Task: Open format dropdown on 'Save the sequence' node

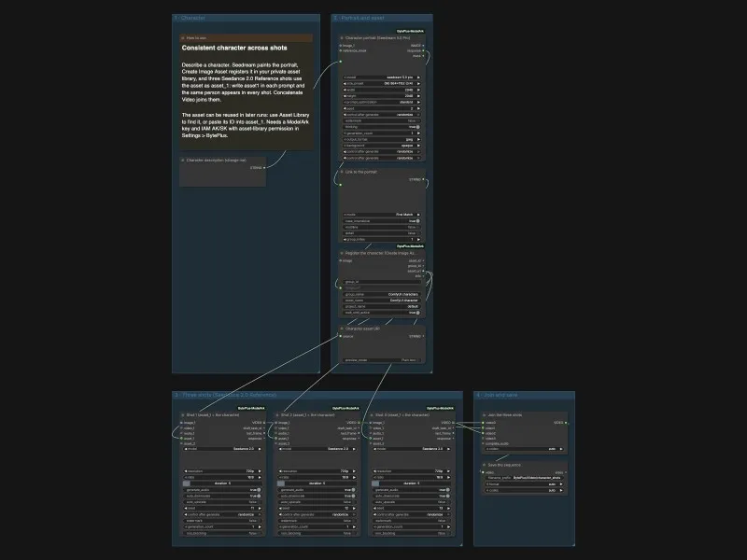Action: point(524,483)
